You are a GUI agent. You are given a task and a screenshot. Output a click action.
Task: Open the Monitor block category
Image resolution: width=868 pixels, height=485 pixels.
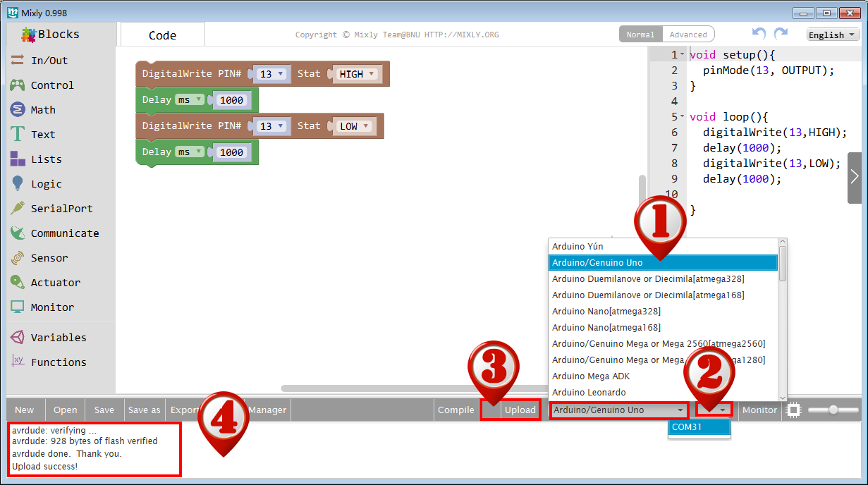click(x=52, y=307)
